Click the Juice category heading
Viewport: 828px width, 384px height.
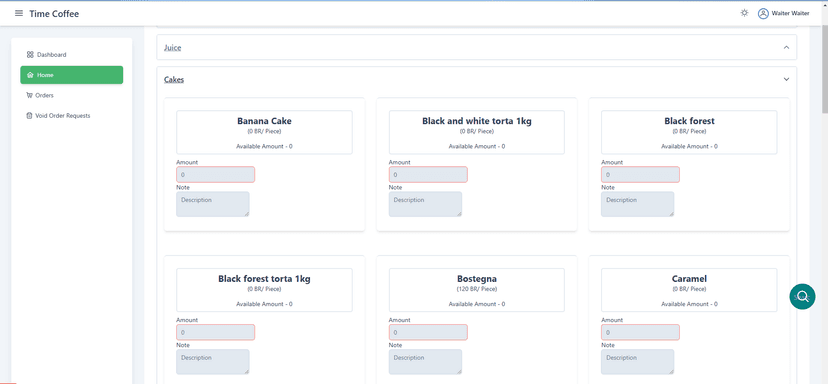pyautogui.click(x=173, y=48)
